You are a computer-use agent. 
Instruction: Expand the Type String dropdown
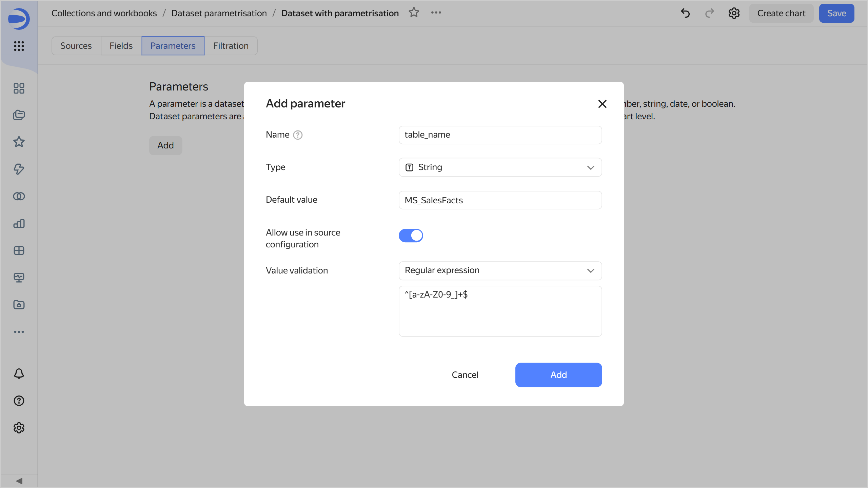point(500,167)
